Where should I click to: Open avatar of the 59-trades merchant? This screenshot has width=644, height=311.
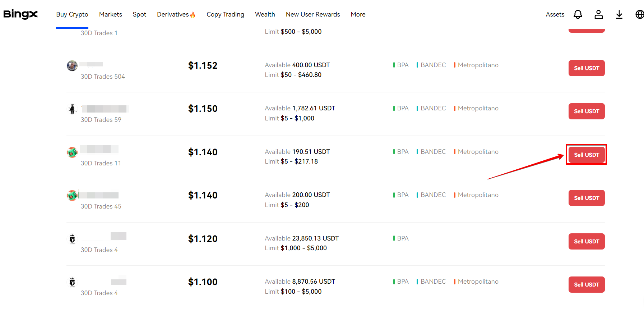point(72,109)
